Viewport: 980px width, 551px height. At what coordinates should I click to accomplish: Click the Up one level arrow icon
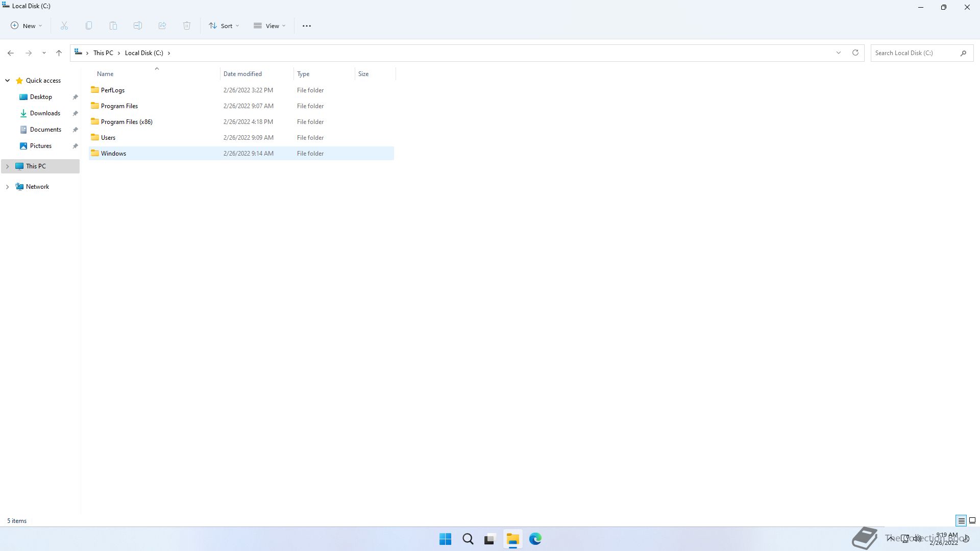point(59,53)
